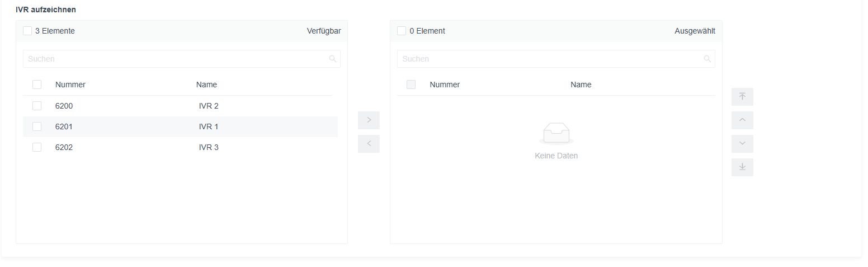Select checkbox for row 6200
Image resolution: width=868 pixels, height=267 pixels.
tap(37, 106)
